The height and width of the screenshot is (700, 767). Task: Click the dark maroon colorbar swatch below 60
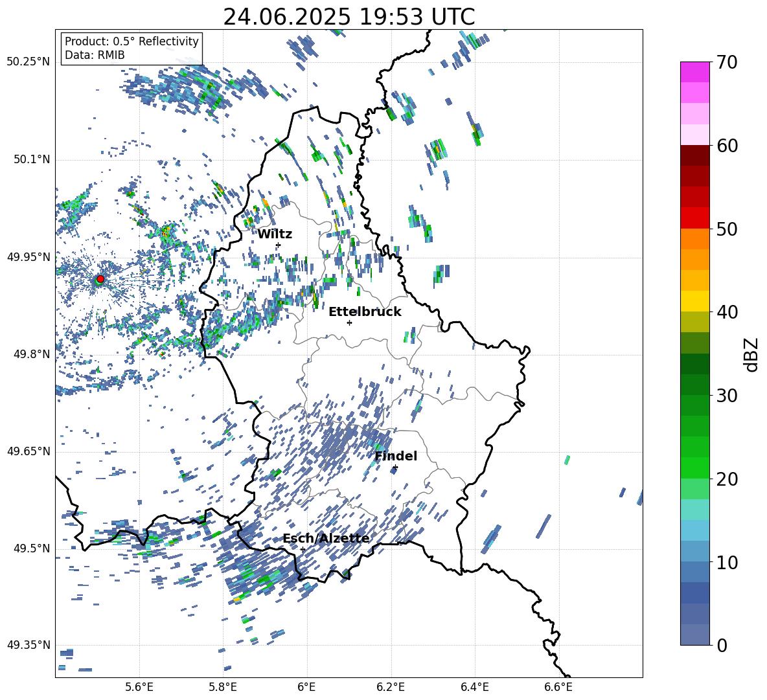[695, 155]
